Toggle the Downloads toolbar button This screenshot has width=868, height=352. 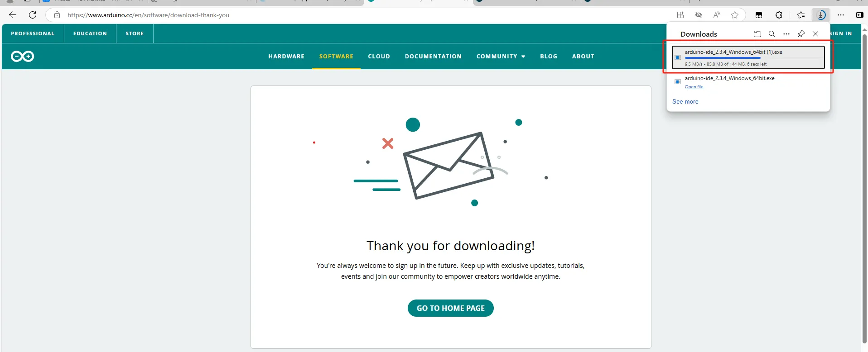tap(821, 15)
